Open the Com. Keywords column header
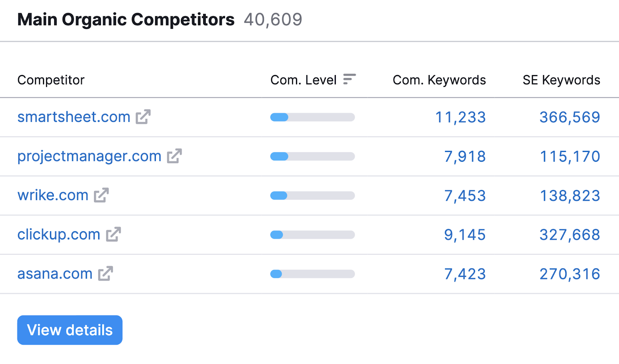619x364 pixels. coord(439,80)
